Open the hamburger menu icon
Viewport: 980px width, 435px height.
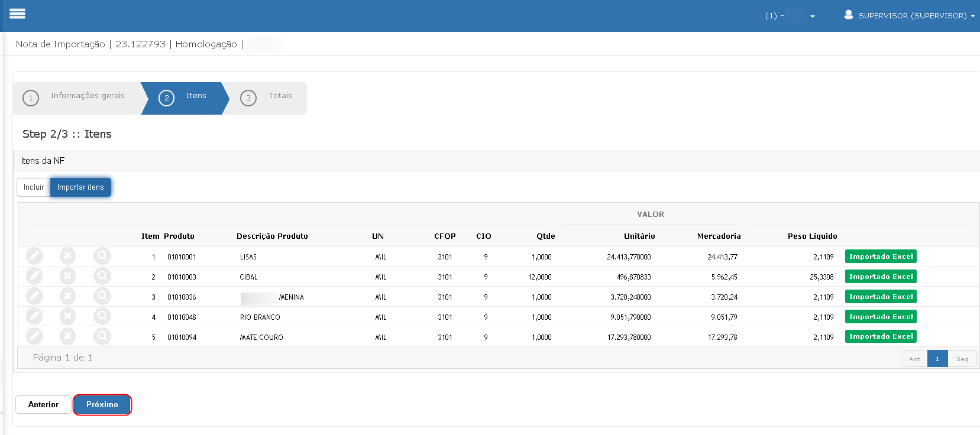click(x=18, y=14)
